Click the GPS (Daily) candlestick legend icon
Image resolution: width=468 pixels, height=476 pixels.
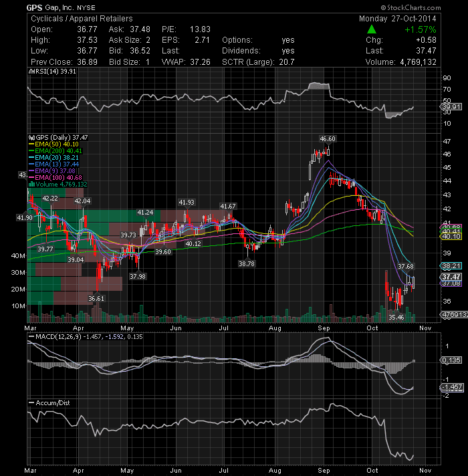[x=31, y=138]
